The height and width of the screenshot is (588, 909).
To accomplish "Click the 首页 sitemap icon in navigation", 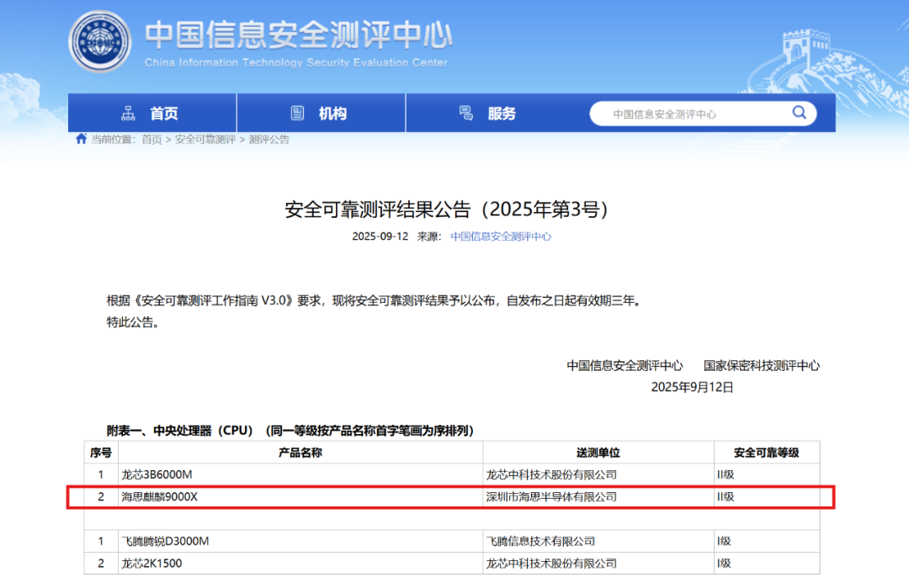I will coord(128,114).
